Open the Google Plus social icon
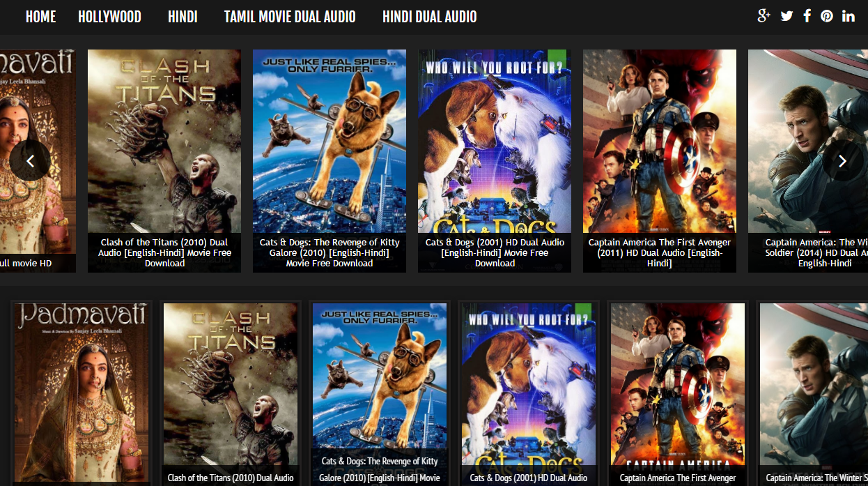This screenshot has width=868, height=486. click(764, 15)
